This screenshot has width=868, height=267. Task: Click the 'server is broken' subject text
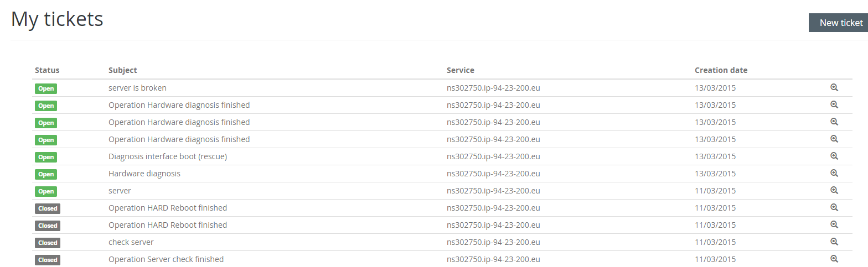click(x=137, y=88)
